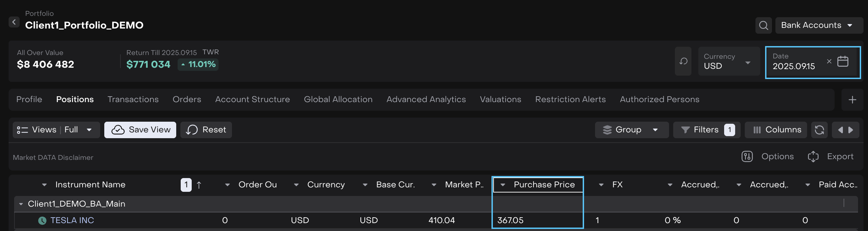Add a new tab with plus icon

point(852,100)
